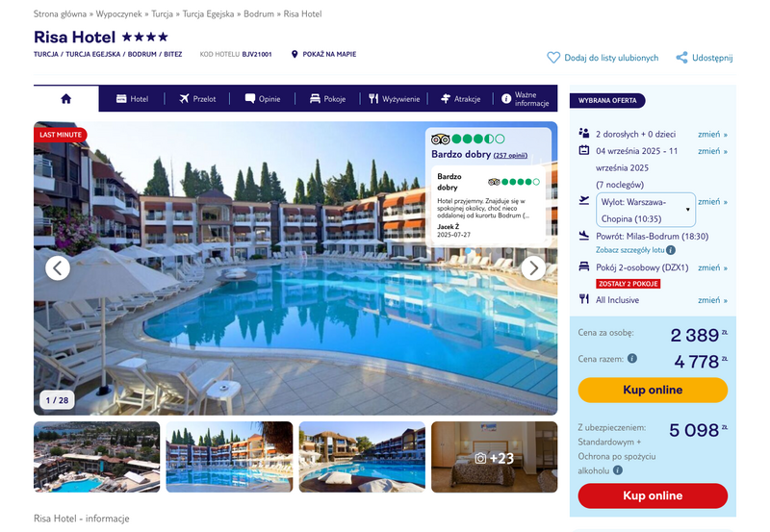Viewport: 770px width, 532px height.
Task: Expand the Wylot Warszawa-Chopina departure dropdown
Action: tap(645, 210)
